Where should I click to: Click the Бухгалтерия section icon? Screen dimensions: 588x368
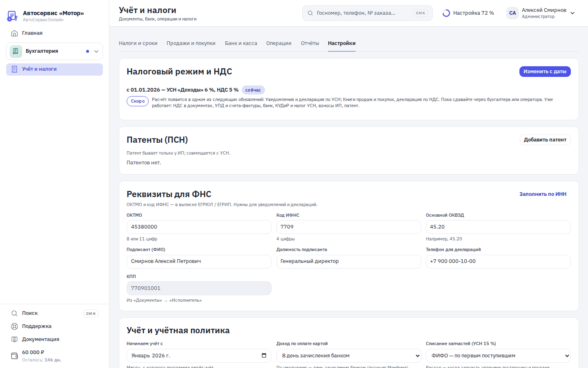click(x=16, y=52)
